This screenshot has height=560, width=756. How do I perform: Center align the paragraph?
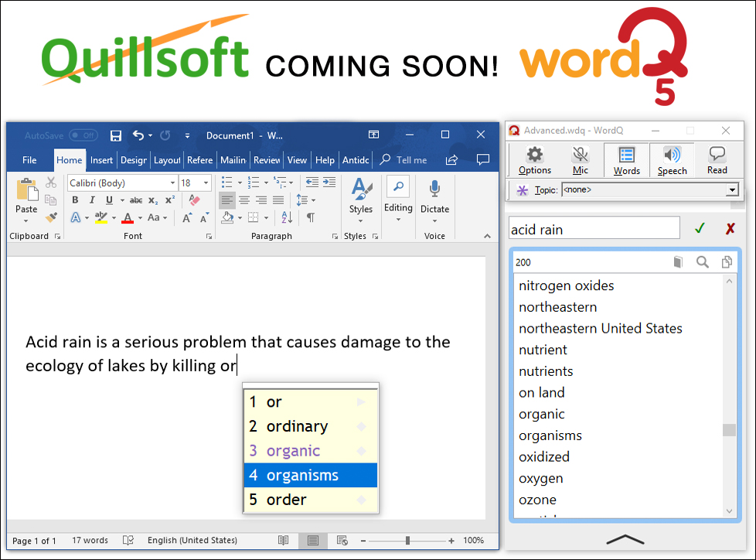(244, 200)
